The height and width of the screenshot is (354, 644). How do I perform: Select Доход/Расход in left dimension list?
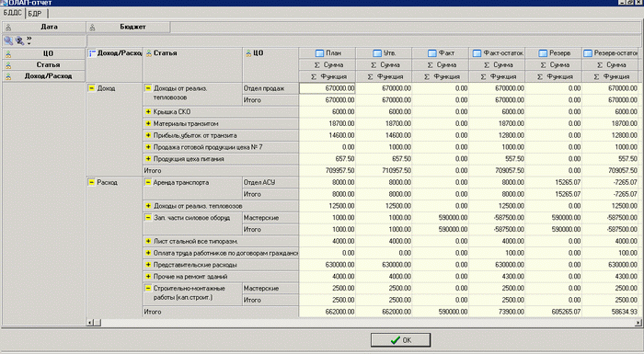(x=44, y=76)
